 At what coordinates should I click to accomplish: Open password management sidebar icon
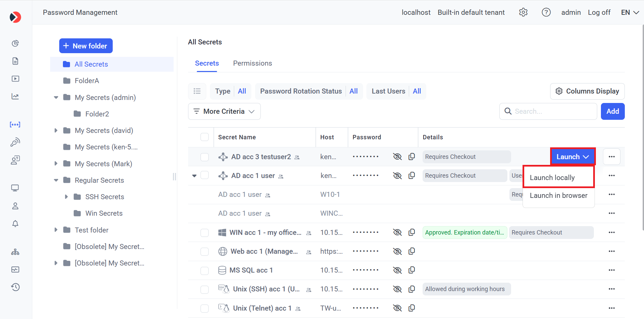pos(15,125)
